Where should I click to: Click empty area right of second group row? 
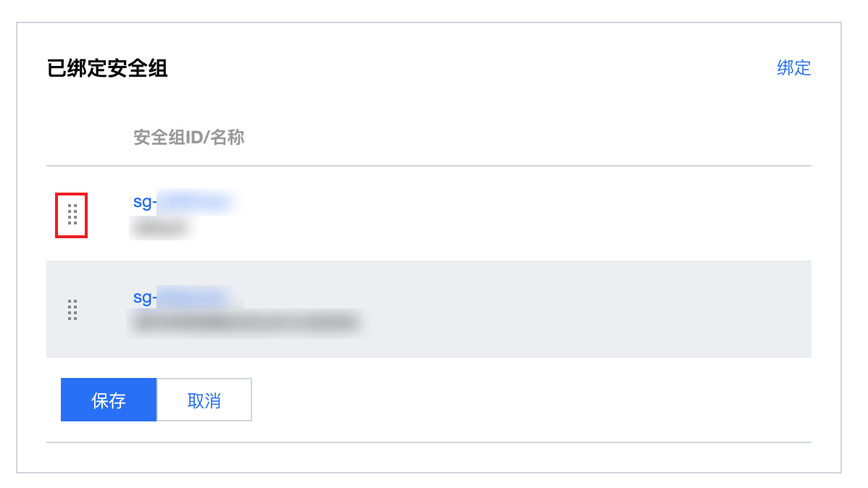(587, 309)
